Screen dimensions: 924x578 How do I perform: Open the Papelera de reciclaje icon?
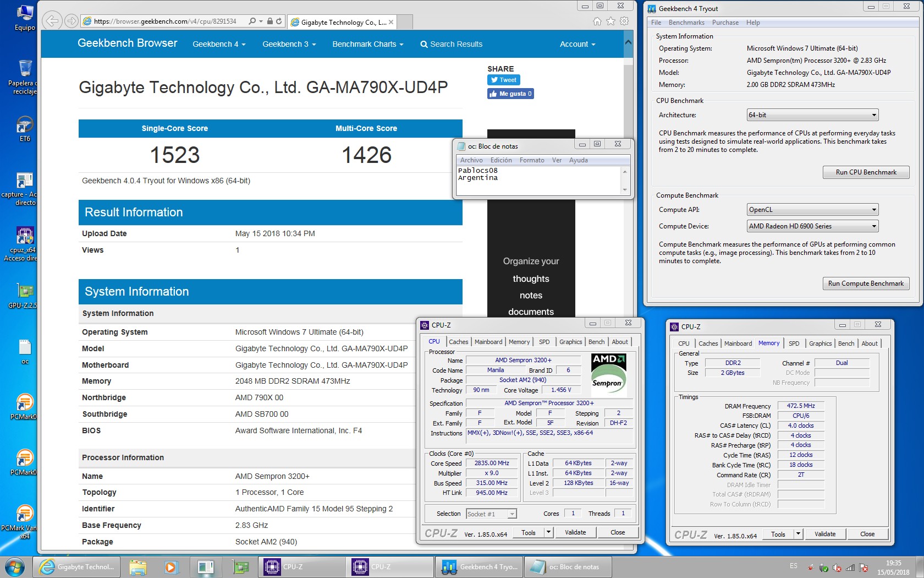tap(23, 77)
